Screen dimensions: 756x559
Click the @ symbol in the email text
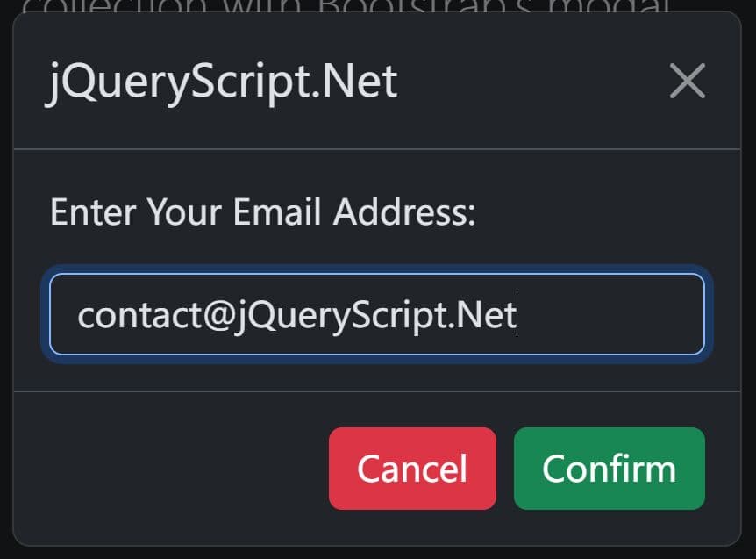[218, 316]
